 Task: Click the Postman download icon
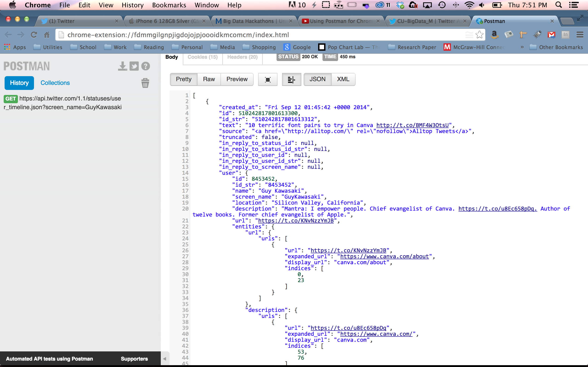122,66
